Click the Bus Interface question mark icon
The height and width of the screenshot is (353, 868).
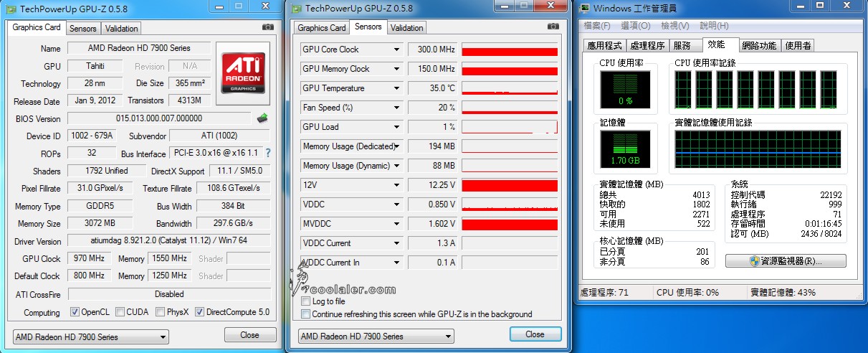(268, 153)
